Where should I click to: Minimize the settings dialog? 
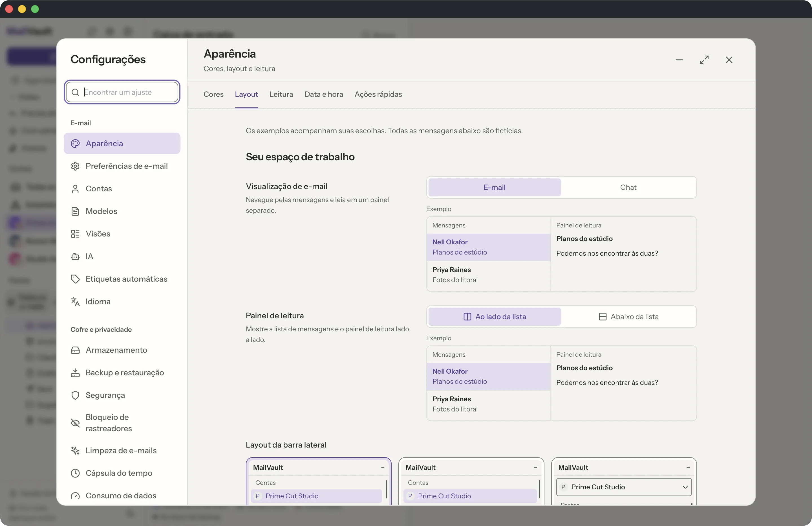click(679, 60)
